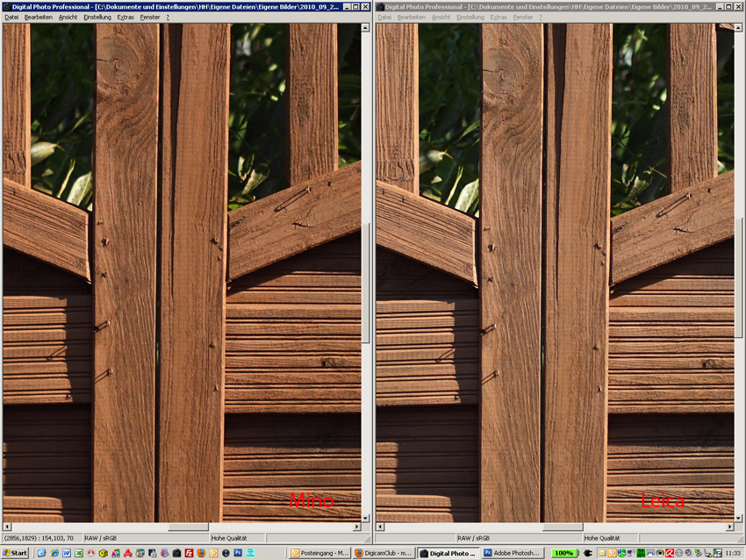The image size is (746, 560).
Task: Open the Fenster menu in right Leica window
Action: coord(523,18)
